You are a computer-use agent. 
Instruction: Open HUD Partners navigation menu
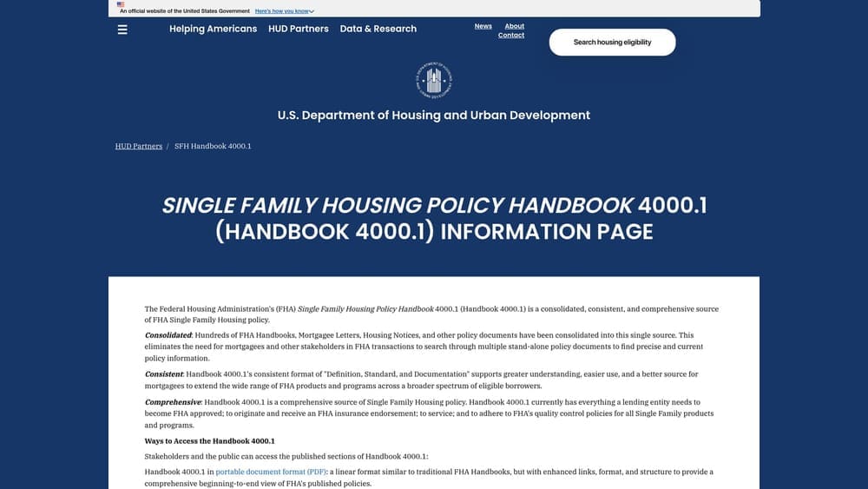(x=299, y=29)
